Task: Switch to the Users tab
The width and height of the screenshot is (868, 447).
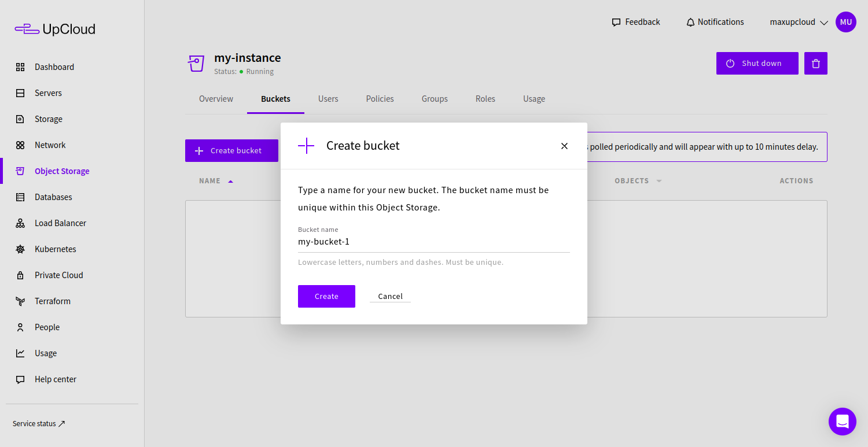Action: [x=328, y=99]
